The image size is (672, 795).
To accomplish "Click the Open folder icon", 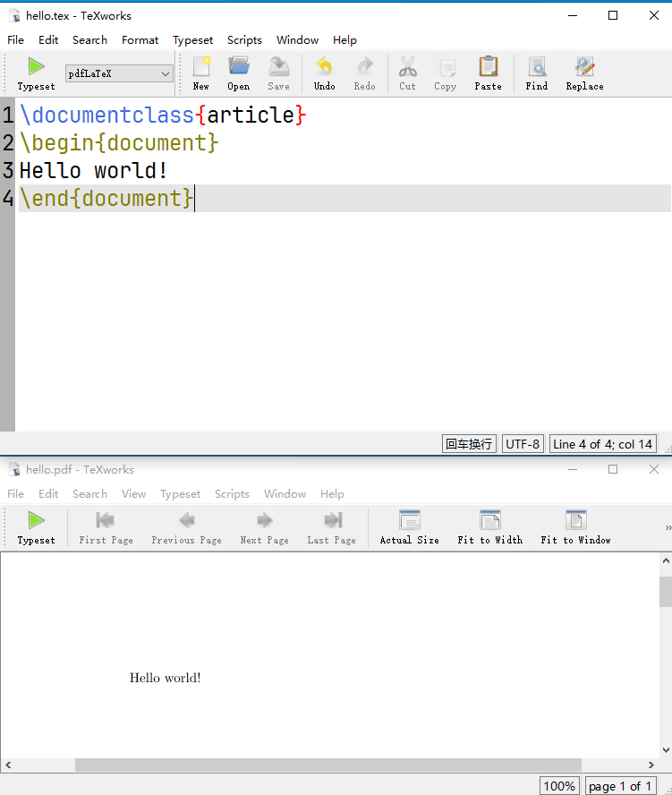I will tap(238, 74).
